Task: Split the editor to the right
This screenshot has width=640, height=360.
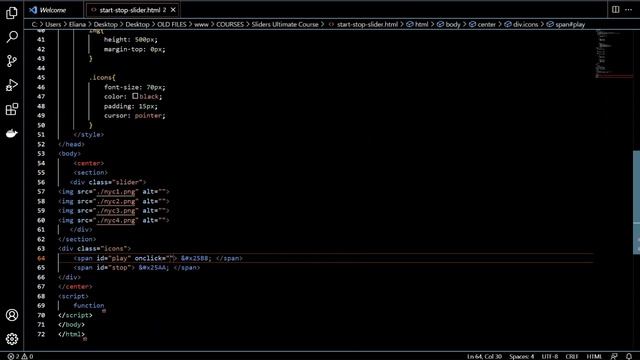Action: [x=616, y=9]
